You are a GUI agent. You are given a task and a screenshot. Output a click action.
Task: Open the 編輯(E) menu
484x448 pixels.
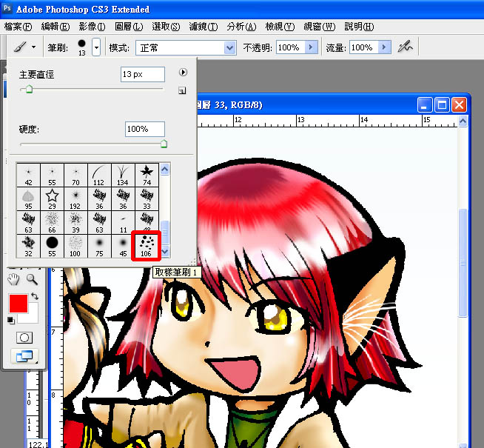(x=56, y=27)
